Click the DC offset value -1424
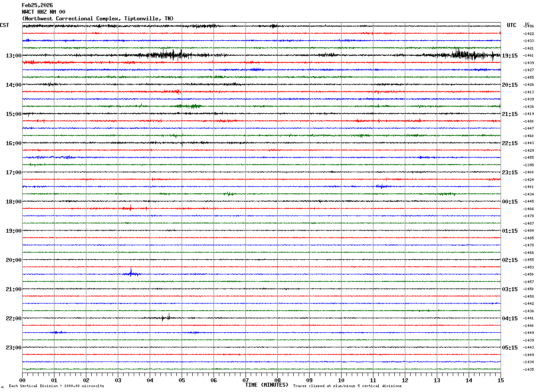The height and width of the screenshot is (392, 536). 528,180
